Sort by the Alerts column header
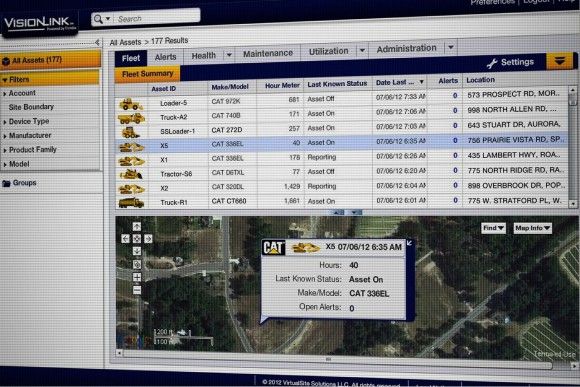 [448, 80]
